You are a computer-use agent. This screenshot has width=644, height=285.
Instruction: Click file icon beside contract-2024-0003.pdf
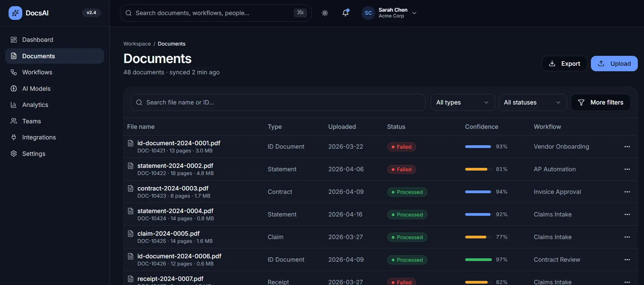(131, 188)
